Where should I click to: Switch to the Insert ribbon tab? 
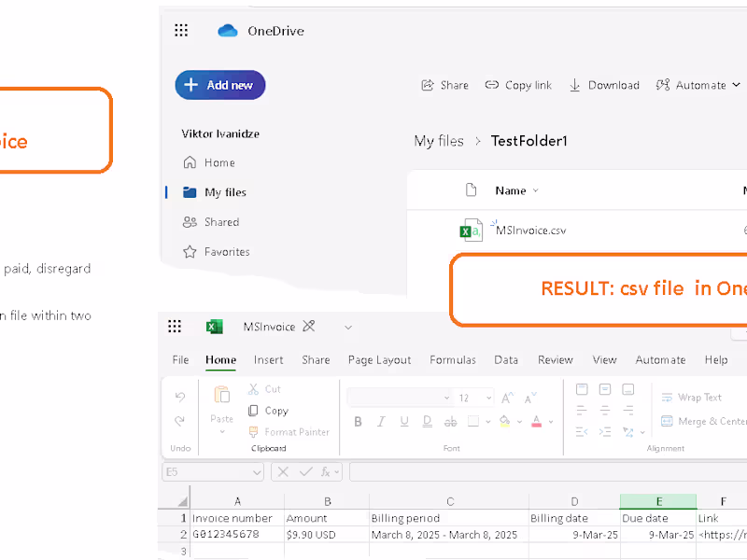point(269,360)
